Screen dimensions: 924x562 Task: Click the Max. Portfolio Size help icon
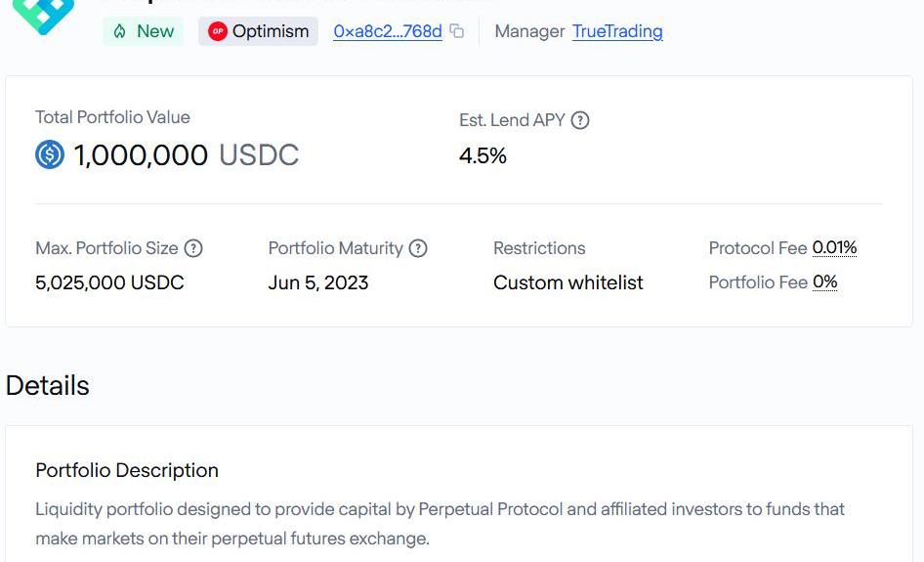(193, 248)
